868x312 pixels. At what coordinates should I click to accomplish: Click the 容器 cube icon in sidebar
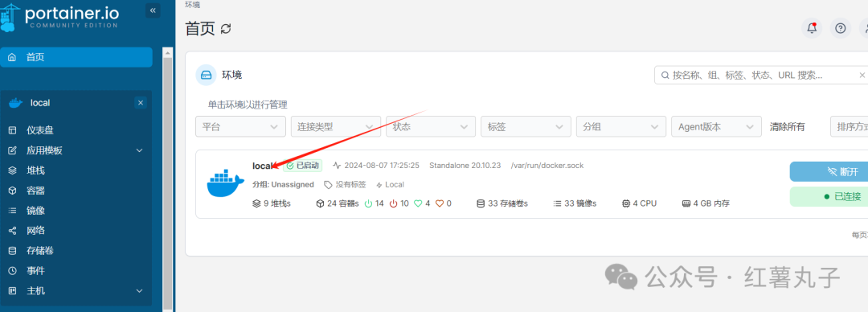point(12,190)
